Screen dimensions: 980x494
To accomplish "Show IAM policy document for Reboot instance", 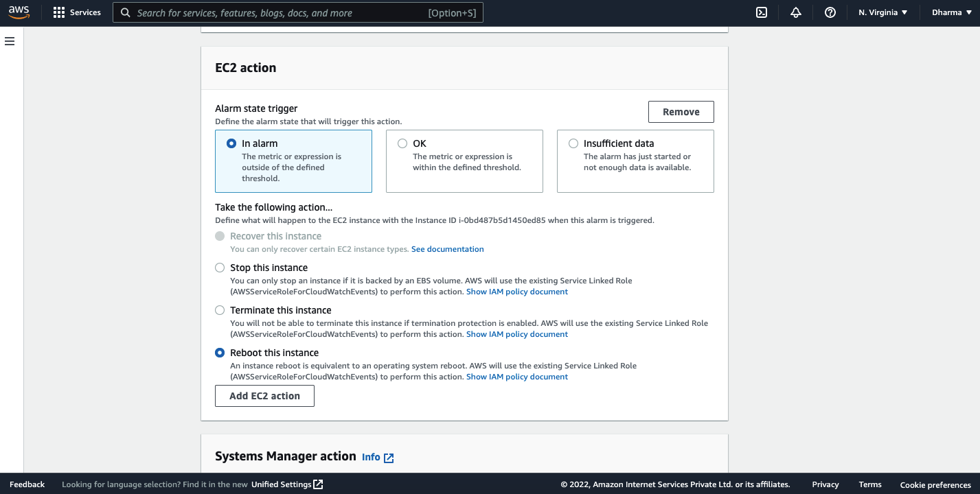I will pos(517,377).
